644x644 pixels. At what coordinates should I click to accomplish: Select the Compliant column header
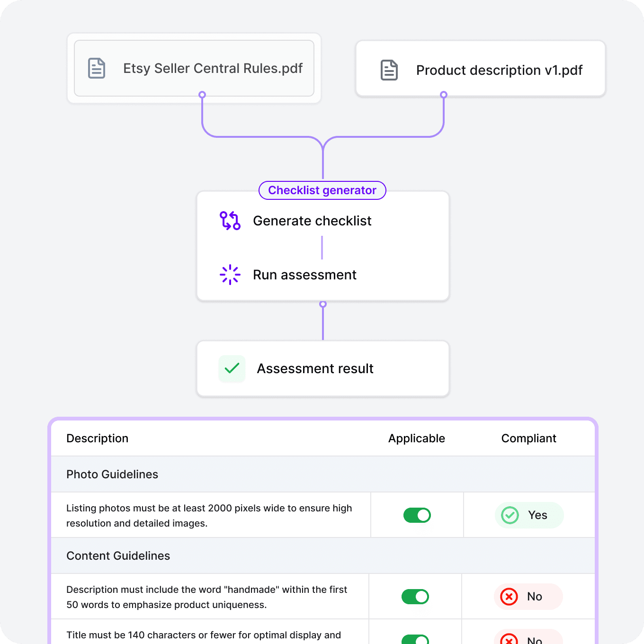tap(529, 438)
